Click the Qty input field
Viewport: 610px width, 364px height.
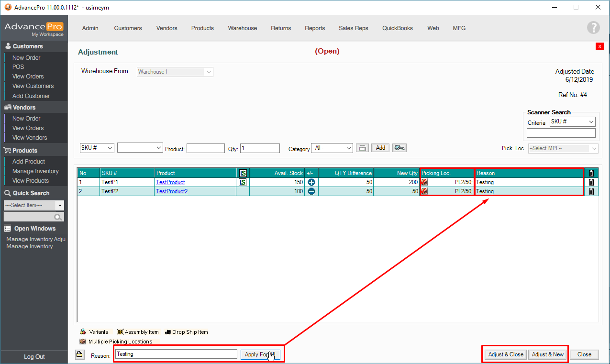[x=260, y=148]
